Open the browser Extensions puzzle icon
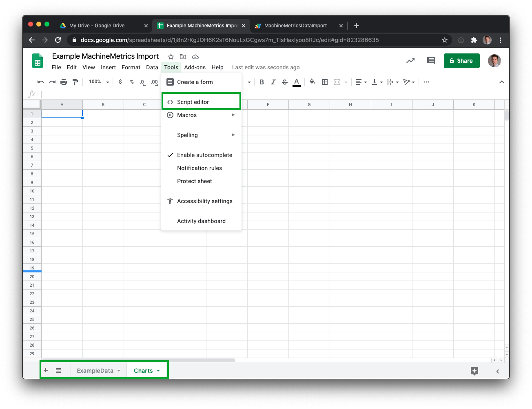 pos(474,40)
